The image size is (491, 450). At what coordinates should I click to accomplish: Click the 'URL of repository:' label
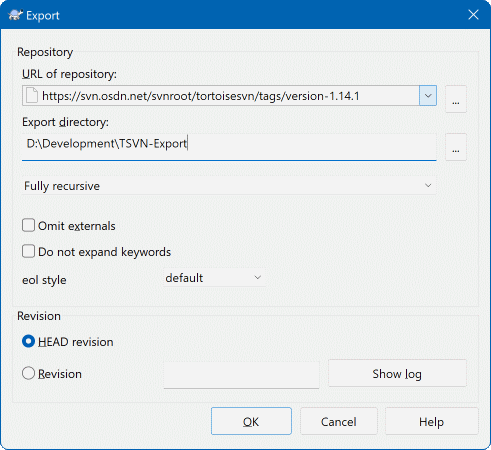click(x=69, y=74)
